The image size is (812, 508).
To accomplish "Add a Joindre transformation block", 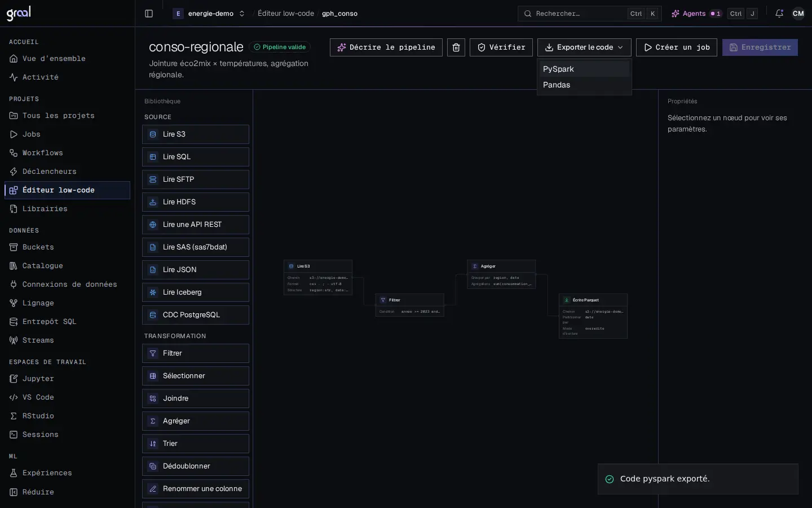I will click(196, 398).
